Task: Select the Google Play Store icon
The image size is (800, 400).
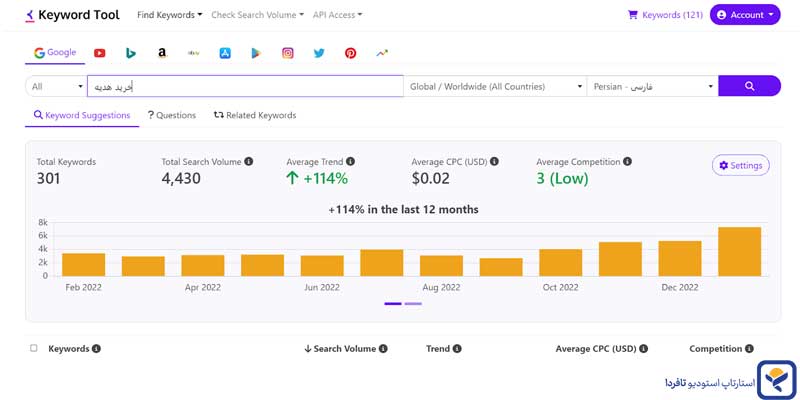Action: [256, 53]
